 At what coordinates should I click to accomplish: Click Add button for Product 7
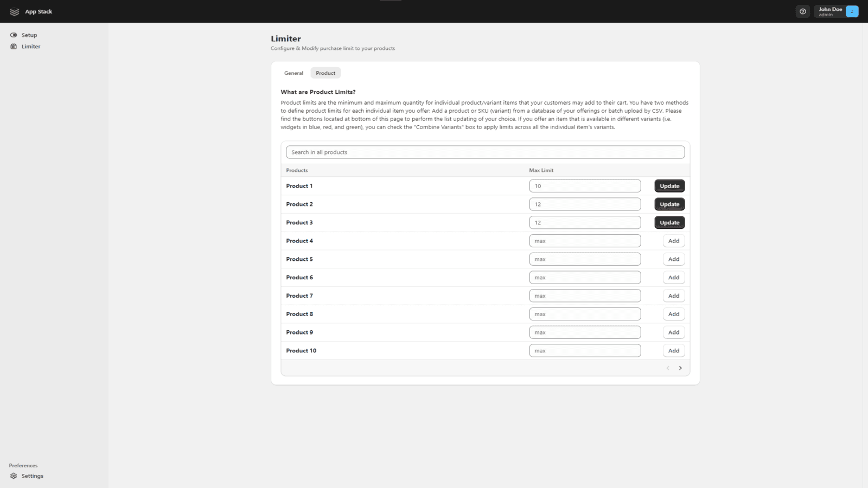pos(674,296)
